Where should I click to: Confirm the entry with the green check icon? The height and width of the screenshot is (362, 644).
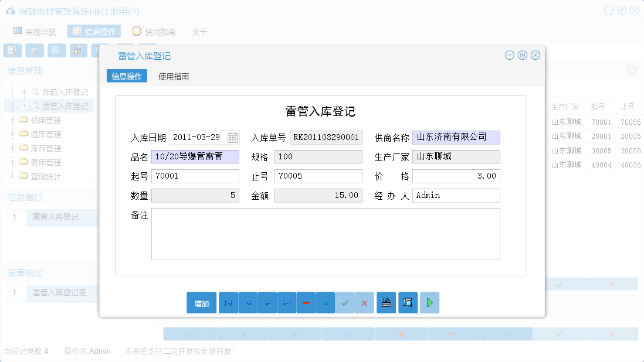345,303
